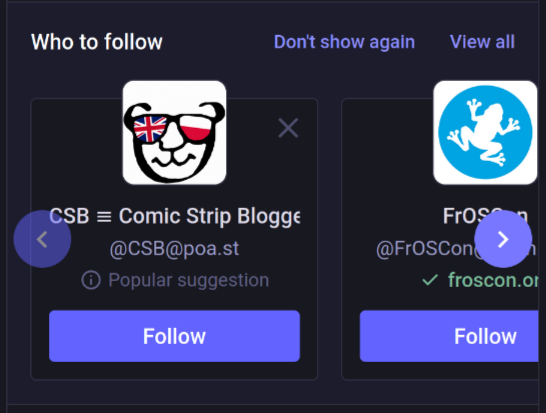546x413 pixels.
Task: Click the @FrOSCon account handle
Action: (x=457, y=249)
